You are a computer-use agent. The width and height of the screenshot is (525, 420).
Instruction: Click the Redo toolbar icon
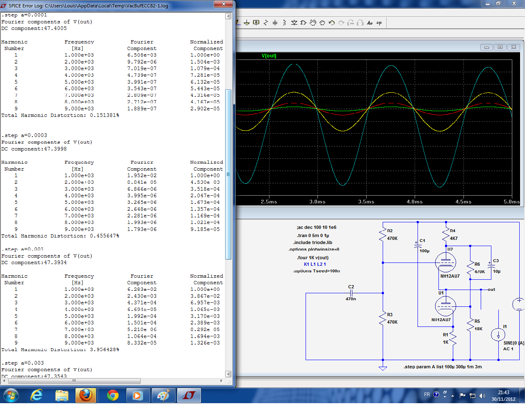[x=341, y=23]
